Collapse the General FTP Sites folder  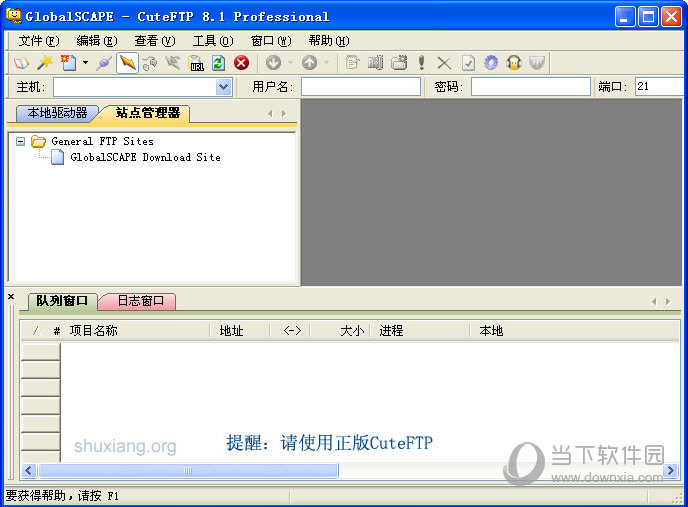[21, 141]
